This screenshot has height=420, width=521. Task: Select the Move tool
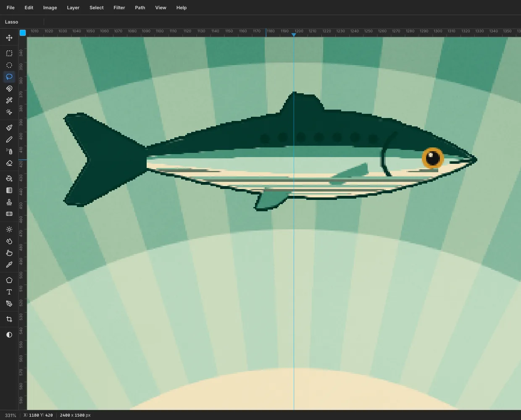pos(9,38)
